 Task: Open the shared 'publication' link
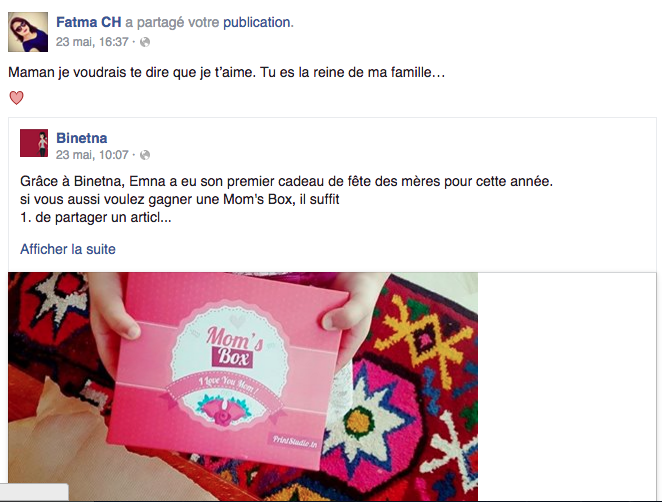tap(258, 22)
